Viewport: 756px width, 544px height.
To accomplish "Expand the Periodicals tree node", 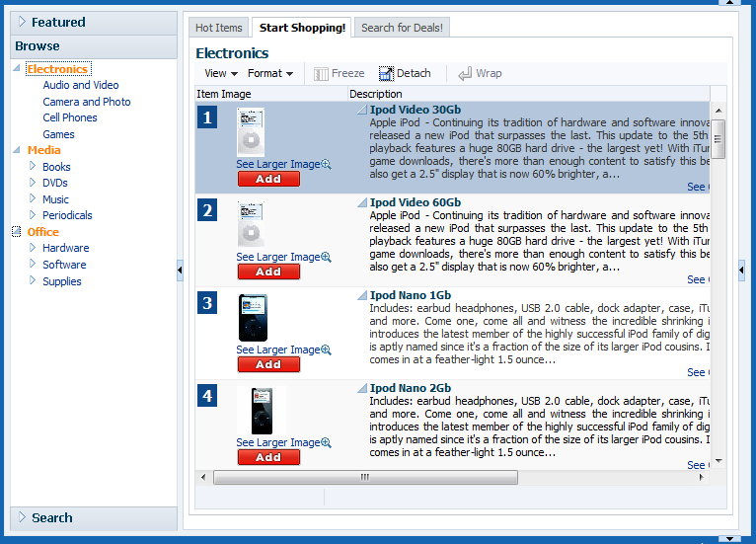I will [33, 214].
